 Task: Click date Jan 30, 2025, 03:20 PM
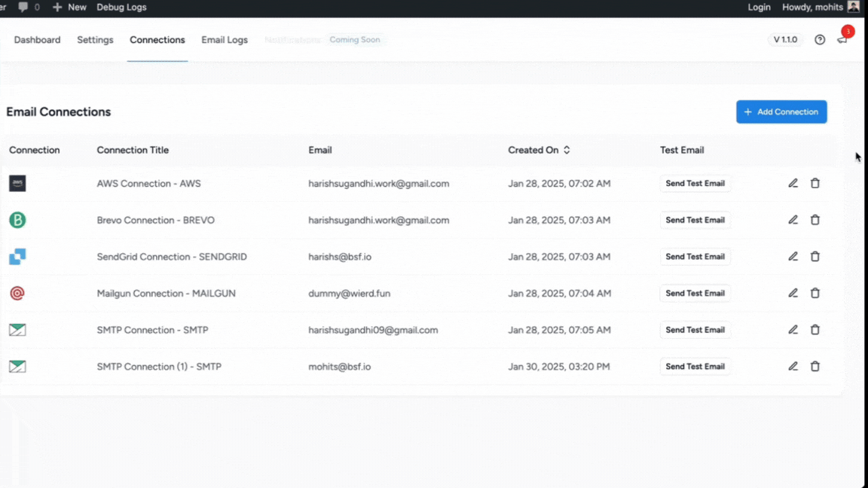click(x=559, y=366)
